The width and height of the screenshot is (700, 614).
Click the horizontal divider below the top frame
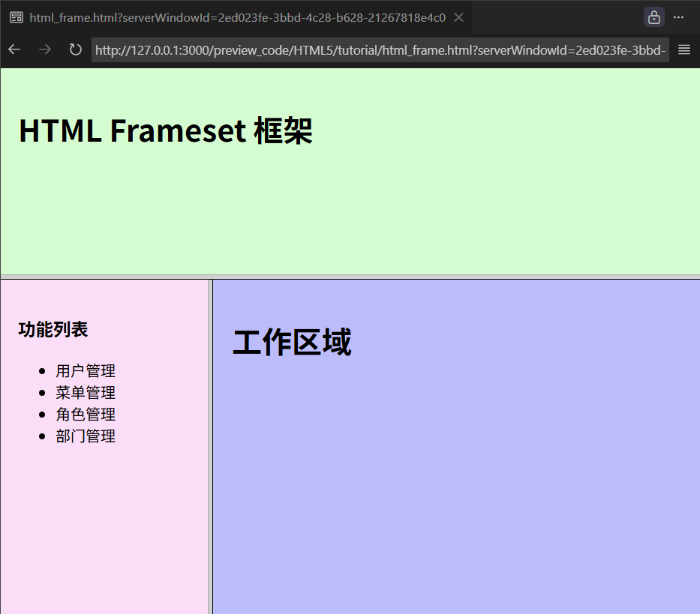(350, 277)
